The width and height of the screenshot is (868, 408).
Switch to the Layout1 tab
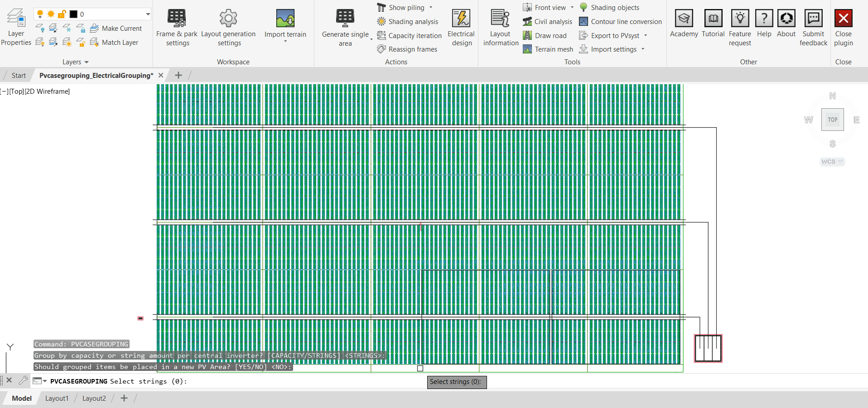(x=57, y=398)
